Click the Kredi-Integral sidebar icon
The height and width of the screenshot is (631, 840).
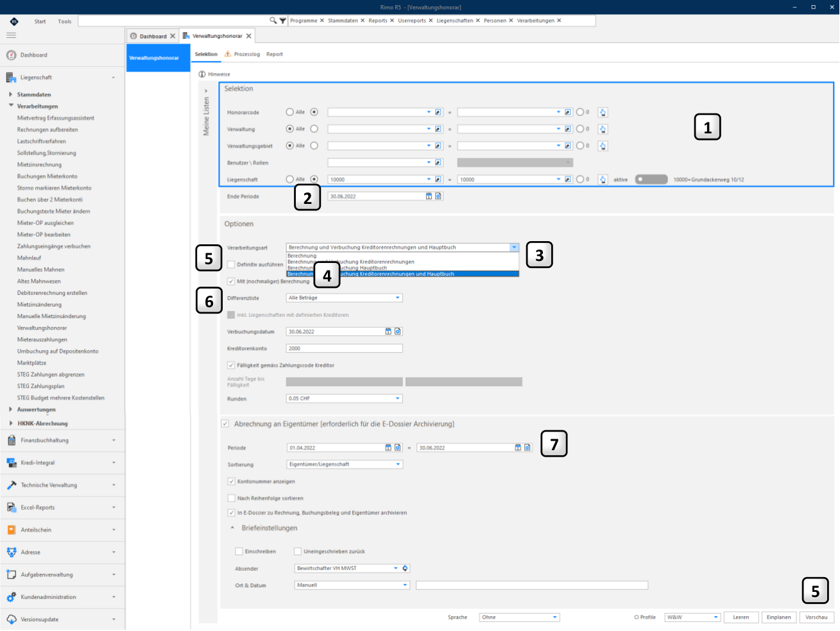tap(12, 462)
